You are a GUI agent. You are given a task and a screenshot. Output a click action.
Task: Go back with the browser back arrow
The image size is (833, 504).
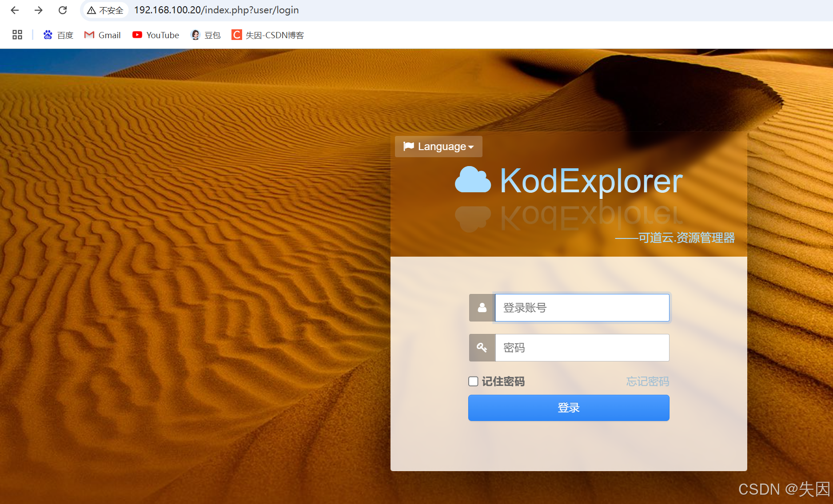coord(15,10)
